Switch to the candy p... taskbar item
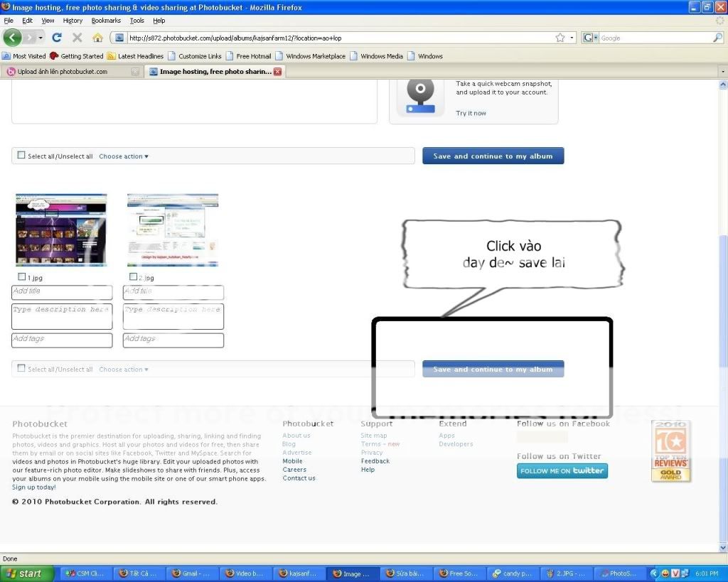728x582 pixels. click(513, 573)
